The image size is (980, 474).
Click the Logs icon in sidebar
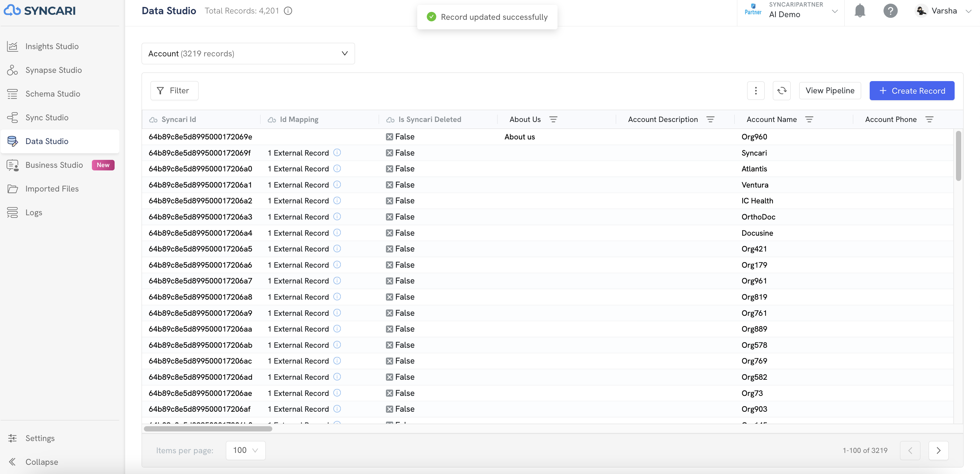[13, 213]
